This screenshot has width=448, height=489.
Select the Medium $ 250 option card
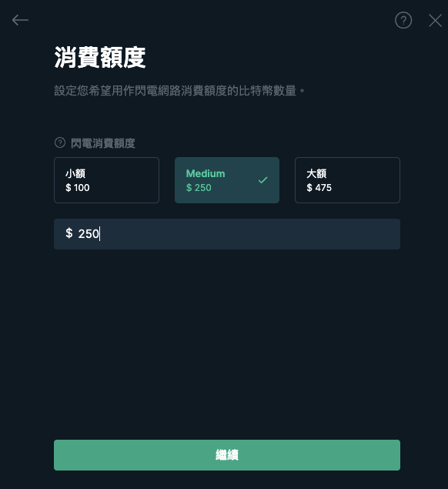click(x=227, y=180)
